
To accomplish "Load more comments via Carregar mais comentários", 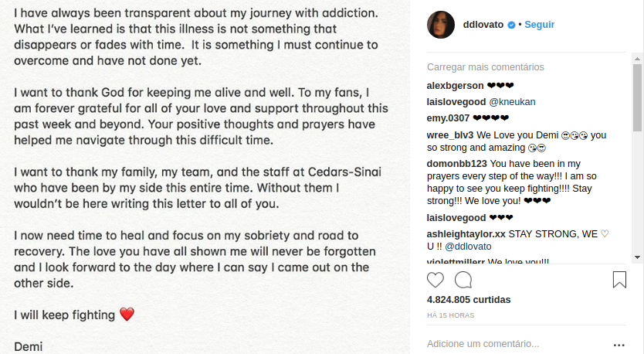I will [485, 67].
